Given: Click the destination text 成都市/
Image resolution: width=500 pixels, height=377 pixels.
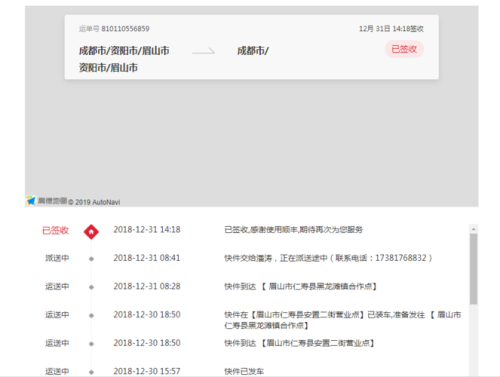Looking at the screenshot, I should click(x=253, y=51).
